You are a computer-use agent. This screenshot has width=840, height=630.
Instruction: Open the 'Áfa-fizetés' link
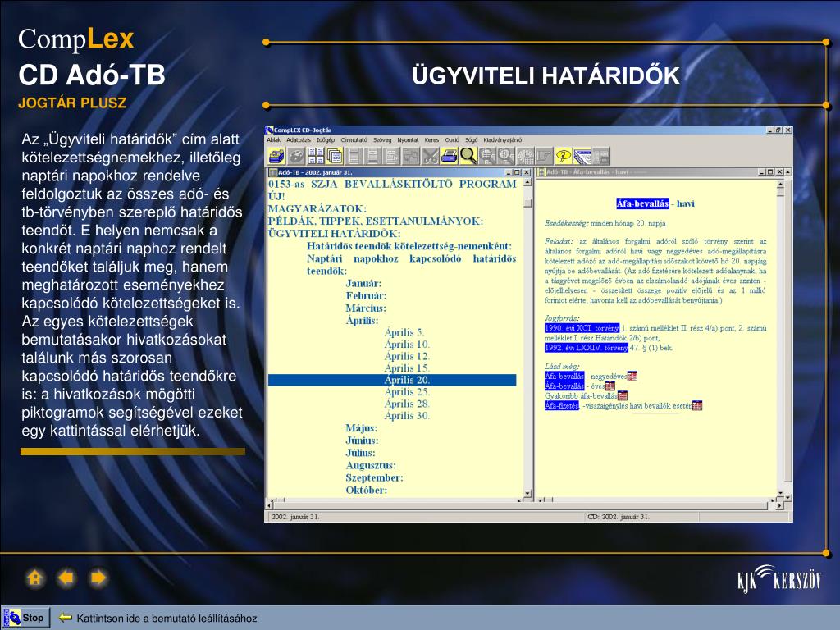coord(561,405)
